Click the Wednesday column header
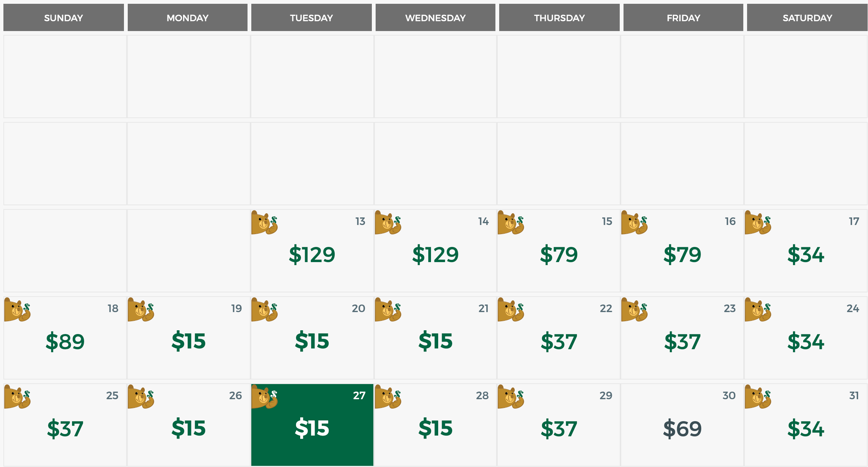This screenshot has height=467, width=868. 435,18
